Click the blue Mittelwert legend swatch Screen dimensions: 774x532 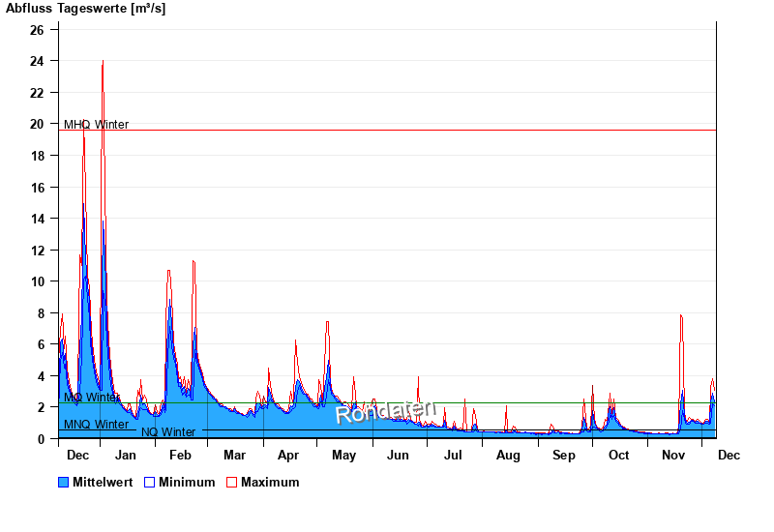(64, 483)
